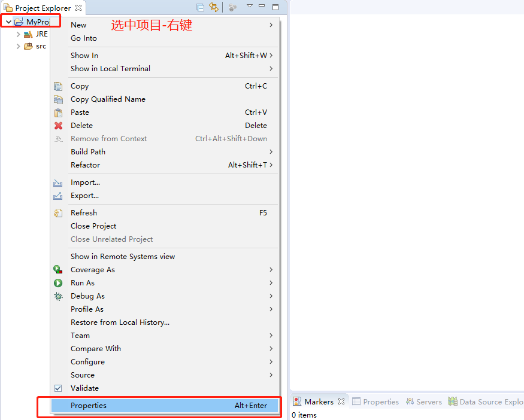Select the src folder icon
This screenshot has width=524, height=420.
pyautogui.click(x=28, y=46)
